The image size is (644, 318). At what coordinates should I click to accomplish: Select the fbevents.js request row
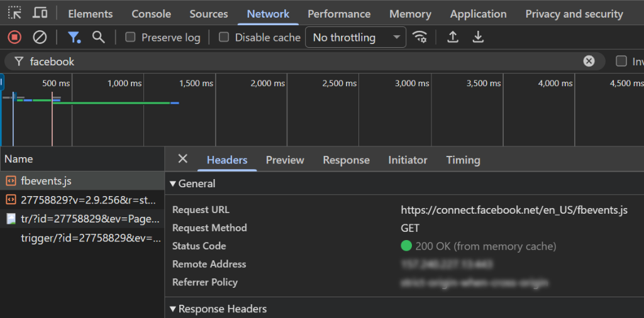[46, 181]
